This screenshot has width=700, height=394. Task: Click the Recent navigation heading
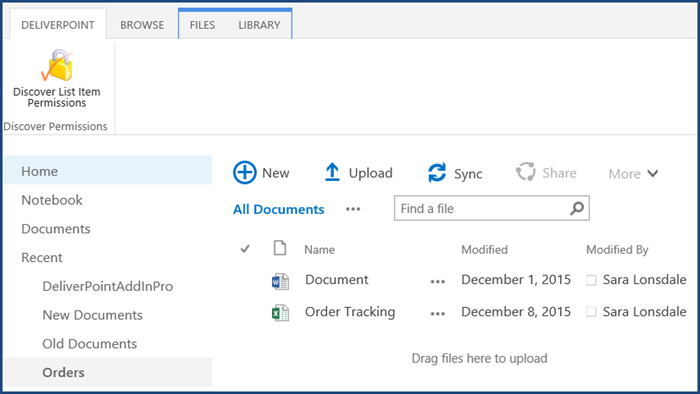(42, 257)
